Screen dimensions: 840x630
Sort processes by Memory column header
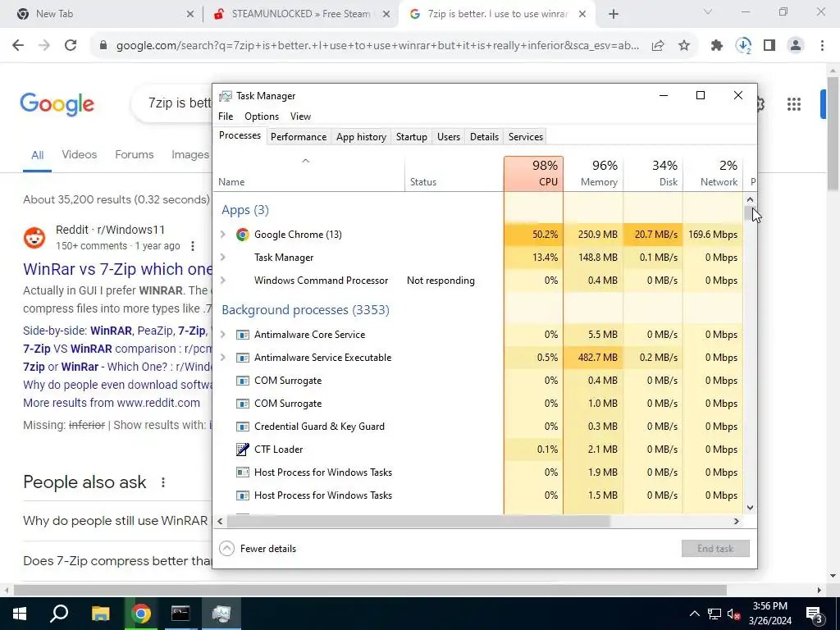pos(594,174)
